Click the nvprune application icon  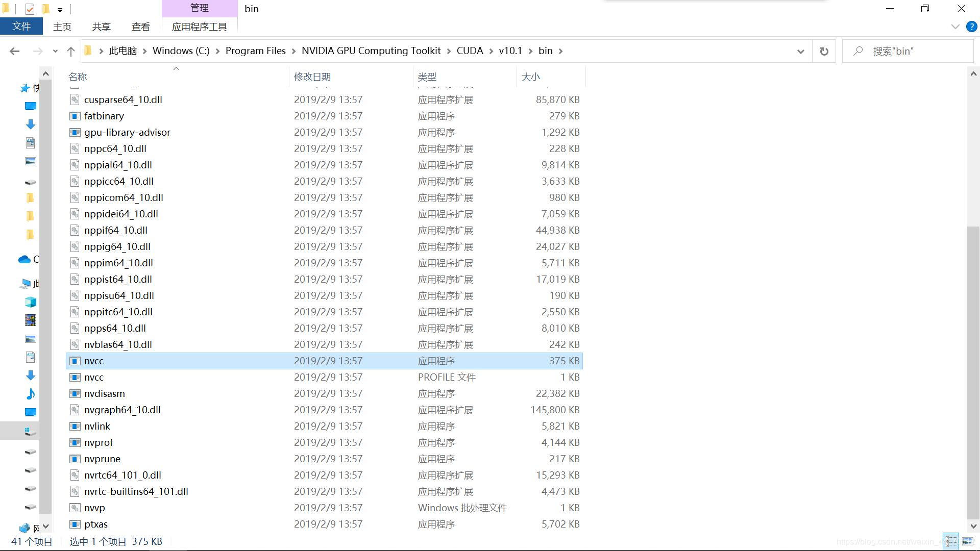(x=75, y=459)
